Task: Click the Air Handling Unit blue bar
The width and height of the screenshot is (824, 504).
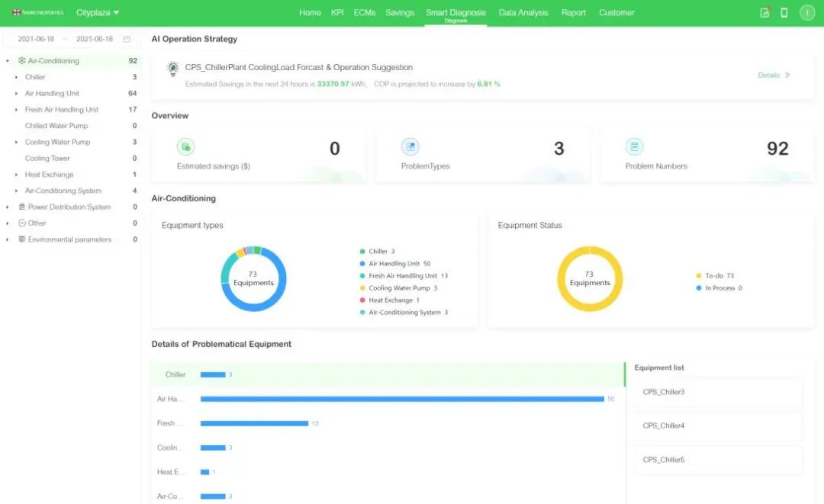Action: point(402,399)
